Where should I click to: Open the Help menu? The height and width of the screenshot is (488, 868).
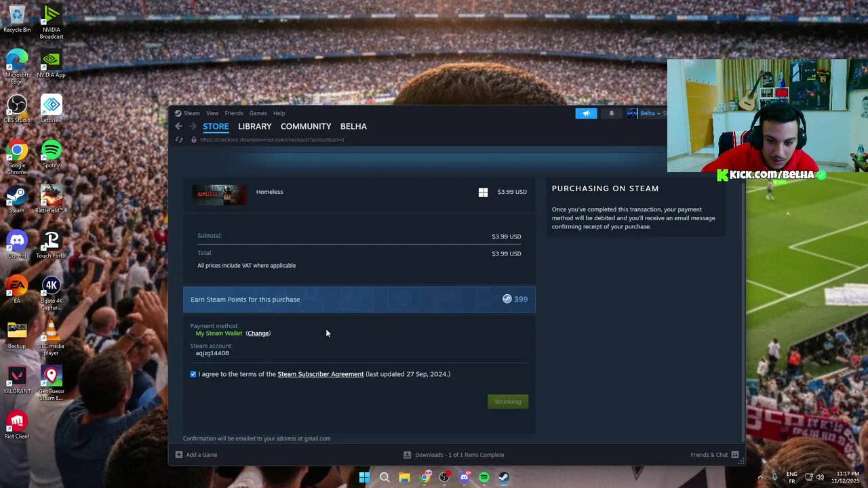pos(279,113)
